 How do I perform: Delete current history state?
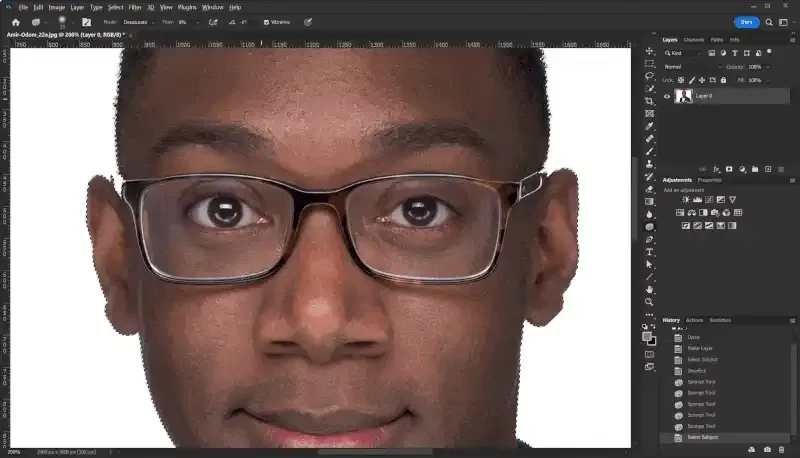click(781, 450)
